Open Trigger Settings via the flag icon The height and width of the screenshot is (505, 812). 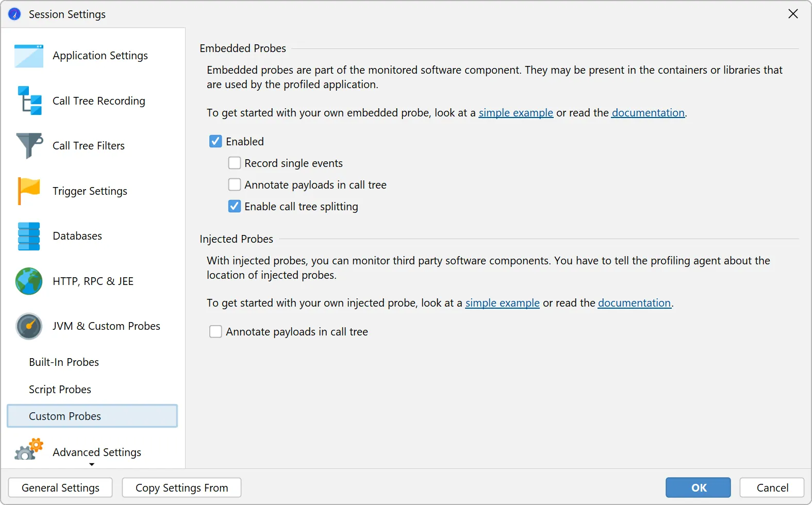coord(29,191)
